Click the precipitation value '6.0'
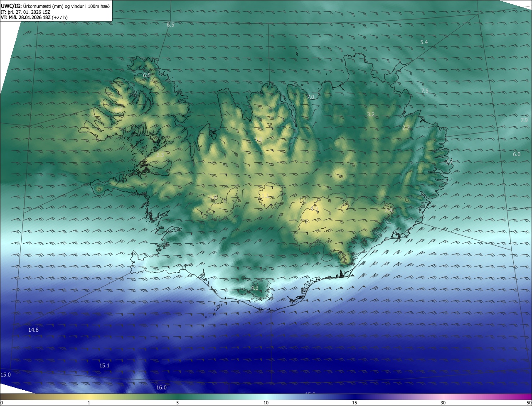The height and width of the screenshot is (406, 532). click(517, 154)
